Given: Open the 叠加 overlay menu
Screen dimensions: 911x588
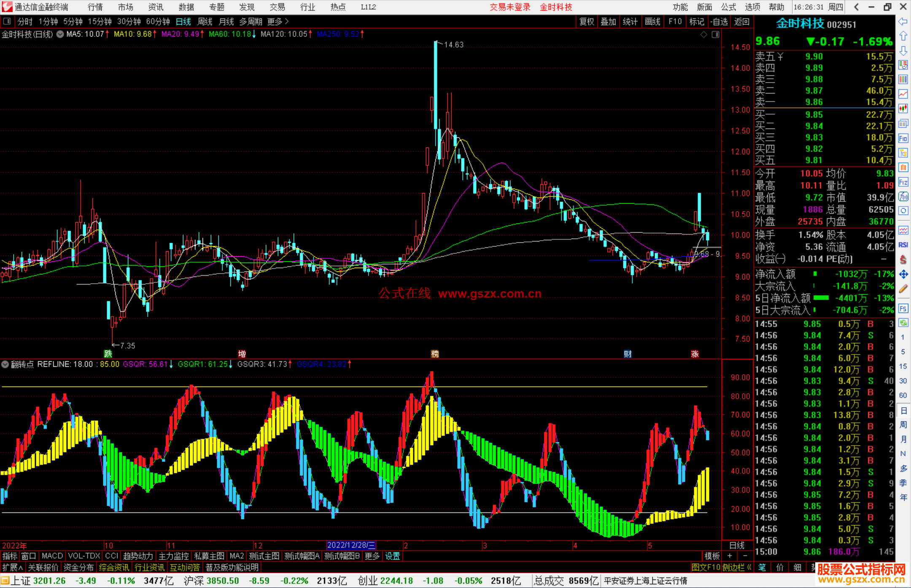Looking at the screenshot, I should pos(608,21).
